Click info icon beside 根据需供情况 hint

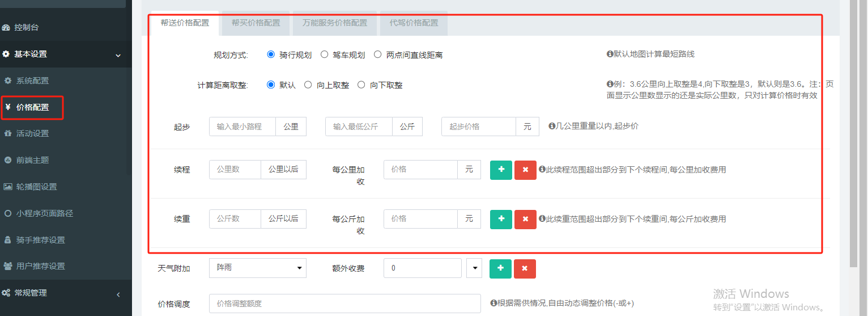pos(493,304)
